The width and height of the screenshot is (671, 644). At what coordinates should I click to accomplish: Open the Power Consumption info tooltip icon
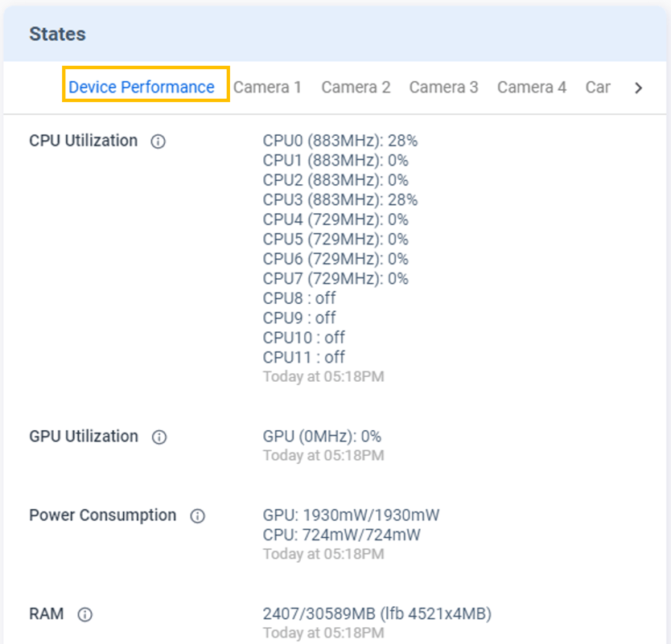(x=197, y=516)
